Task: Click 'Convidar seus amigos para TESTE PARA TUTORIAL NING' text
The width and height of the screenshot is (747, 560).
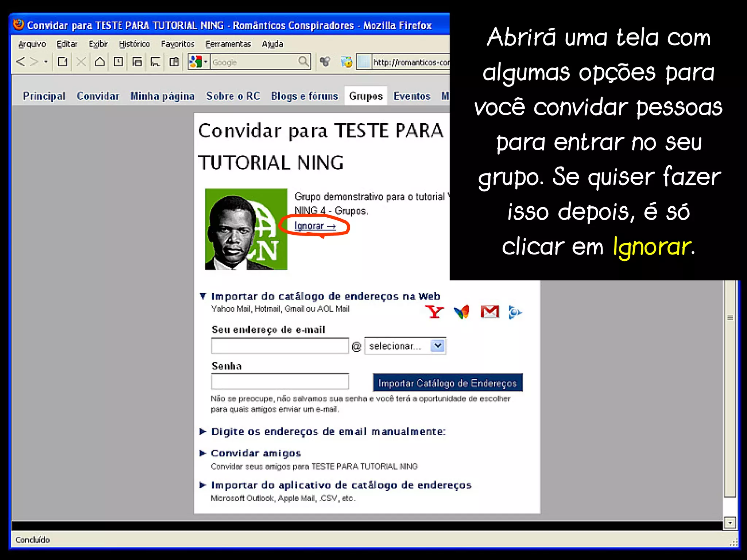Action: point(314,466)
